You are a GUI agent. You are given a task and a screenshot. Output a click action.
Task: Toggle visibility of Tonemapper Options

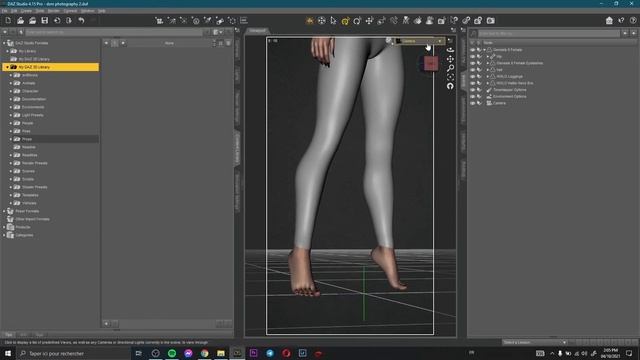coord(472,90)
